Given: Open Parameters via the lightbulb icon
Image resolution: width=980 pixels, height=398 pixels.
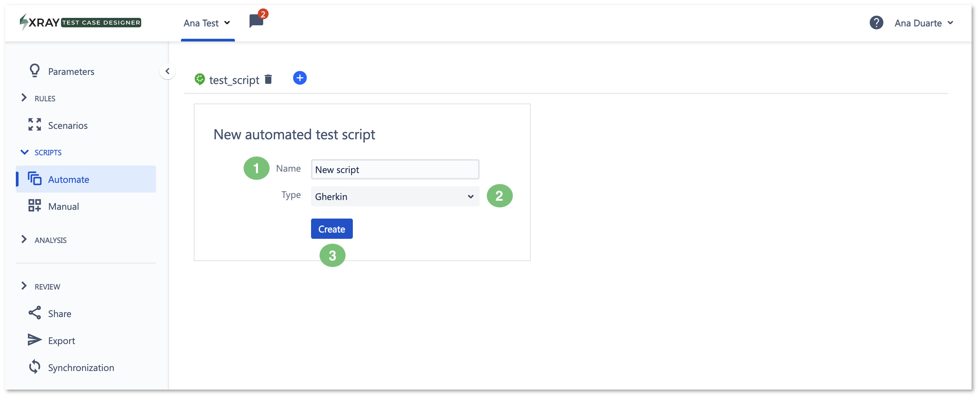Looking at the screenshot, I should [x=35, y=71].
